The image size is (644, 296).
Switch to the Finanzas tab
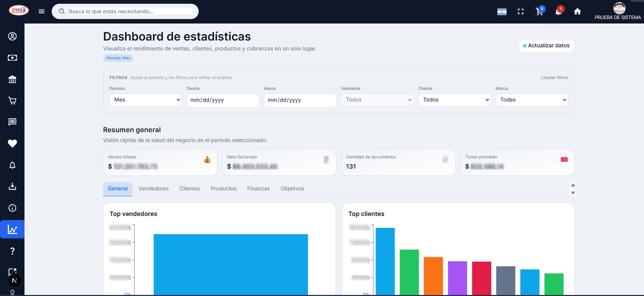259,189
